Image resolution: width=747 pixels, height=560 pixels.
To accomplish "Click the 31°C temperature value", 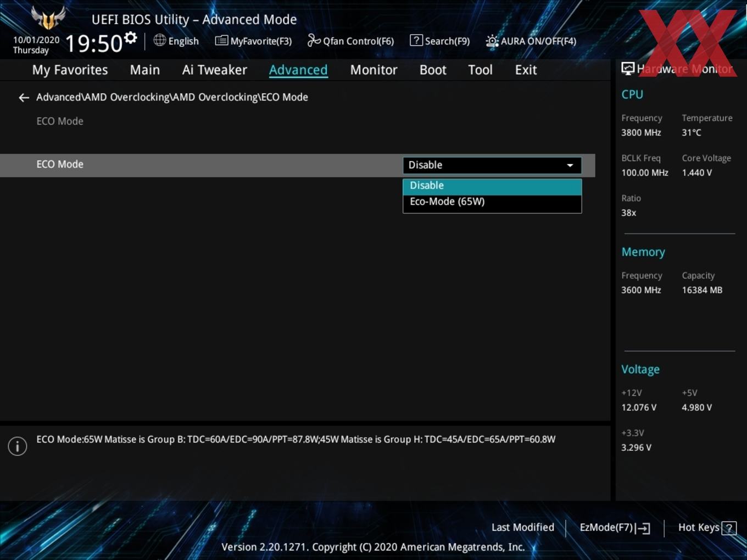I will (692, 132).
